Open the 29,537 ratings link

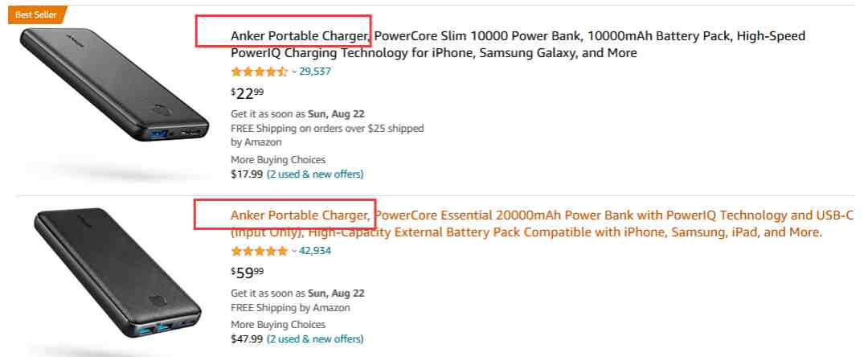pyautogui.click(x=315, y=72)
